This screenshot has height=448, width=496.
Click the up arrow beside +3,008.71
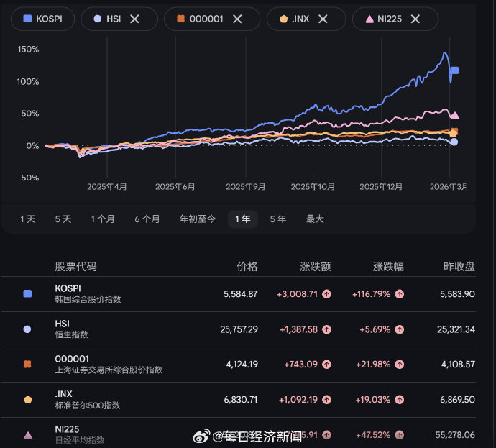pos(327,294)
